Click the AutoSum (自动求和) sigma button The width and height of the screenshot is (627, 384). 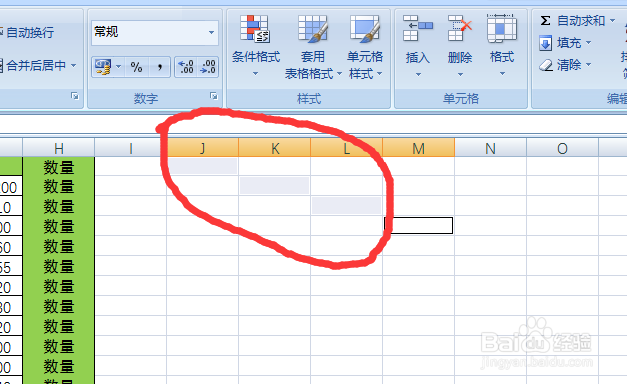pyautogui.click(x=572, y=20)
